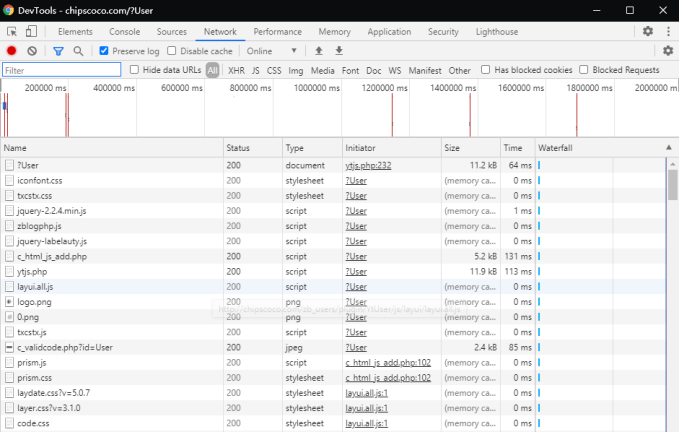Click the 1200000 ms timeline marker
The height and width of the screenshot is (432, 680).
[384, 88]
